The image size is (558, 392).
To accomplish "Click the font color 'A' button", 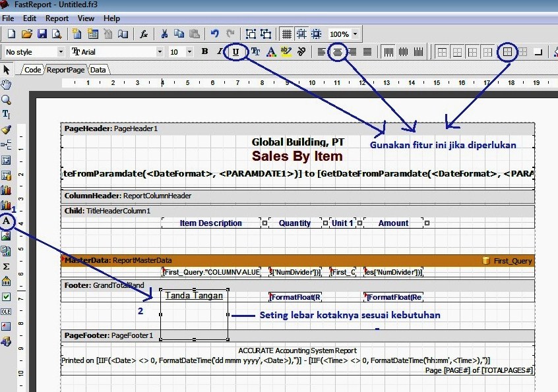I will (271, 52).
